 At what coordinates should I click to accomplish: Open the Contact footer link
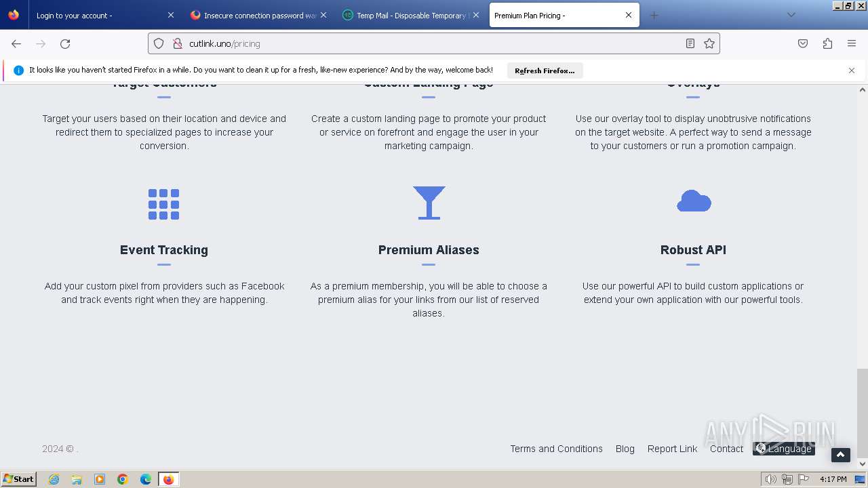click(727, 449)
